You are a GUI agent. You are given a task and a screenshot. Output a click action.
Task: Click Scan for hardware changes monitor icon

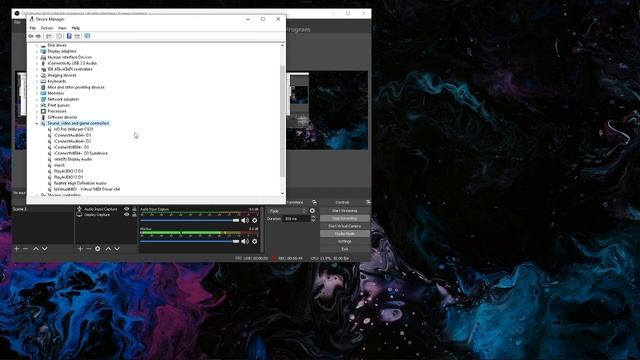tap(87, 36)
